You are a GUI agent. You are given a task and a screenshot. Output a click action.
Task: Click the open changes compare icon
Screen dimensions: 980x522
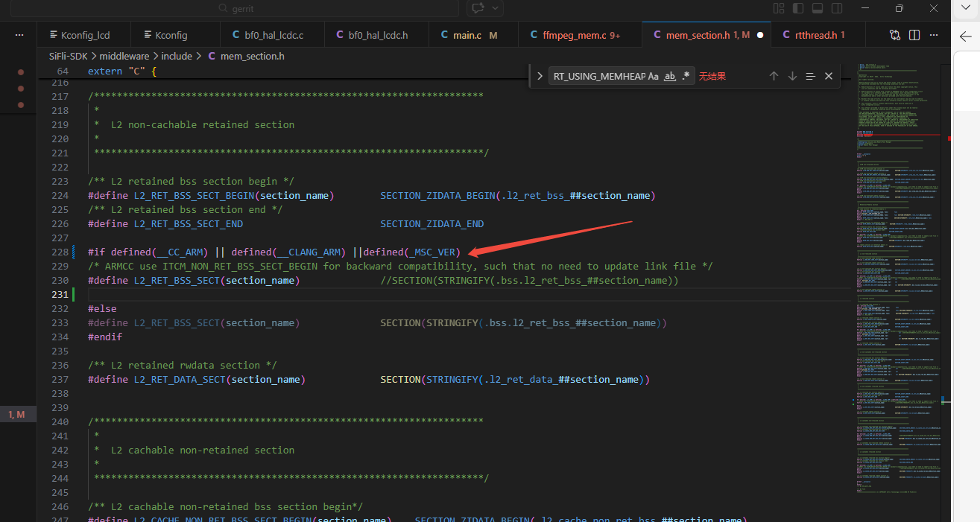(895, 35)
